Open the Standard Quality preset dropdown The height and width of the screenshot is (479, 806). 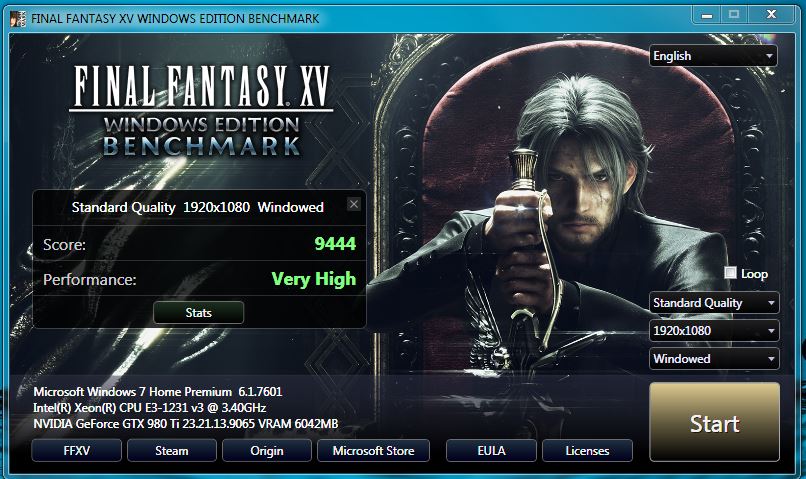pyautogui.click(x=714, y=303)
